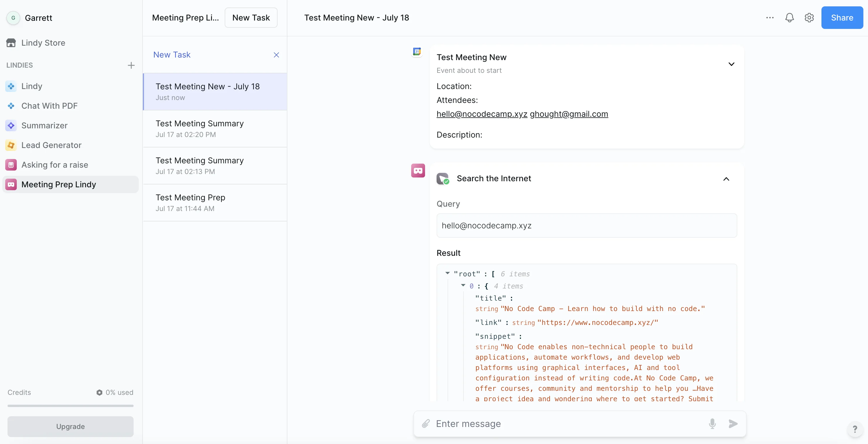Collapse JSON item 0 in result tree
868x444 pixels.
point(463,285)
